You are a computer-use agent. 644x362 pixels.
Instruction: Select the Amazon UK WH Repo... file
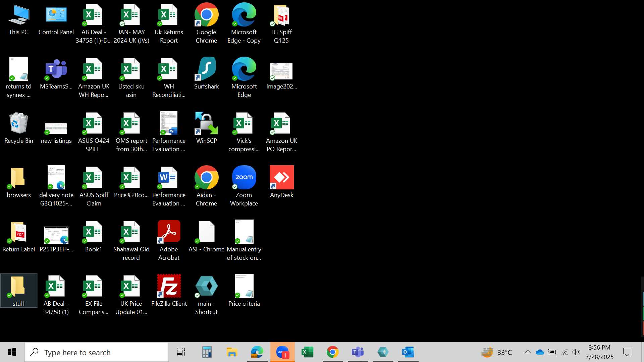(94, 78)
